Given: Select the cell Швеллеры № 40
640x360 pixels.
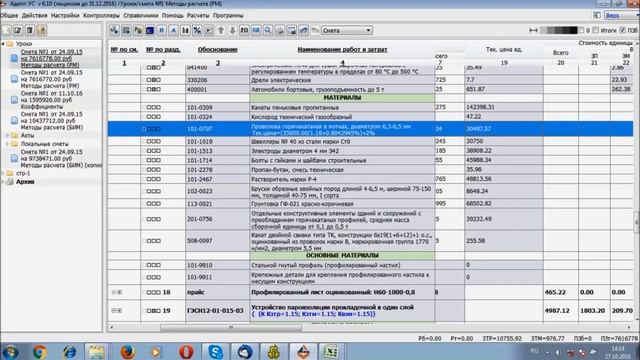Looking at the screenshot, I should coord(342,142).
